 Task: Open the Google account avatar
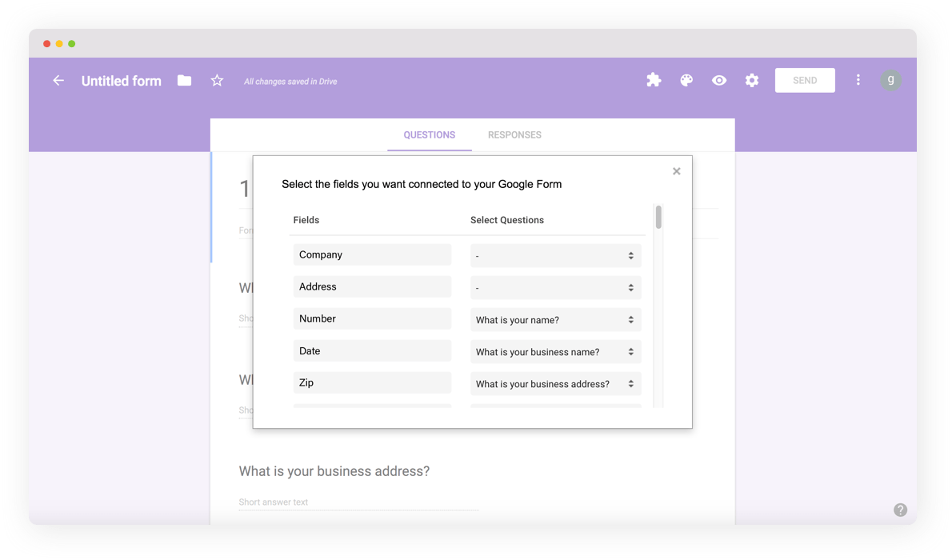coord(891,80)
